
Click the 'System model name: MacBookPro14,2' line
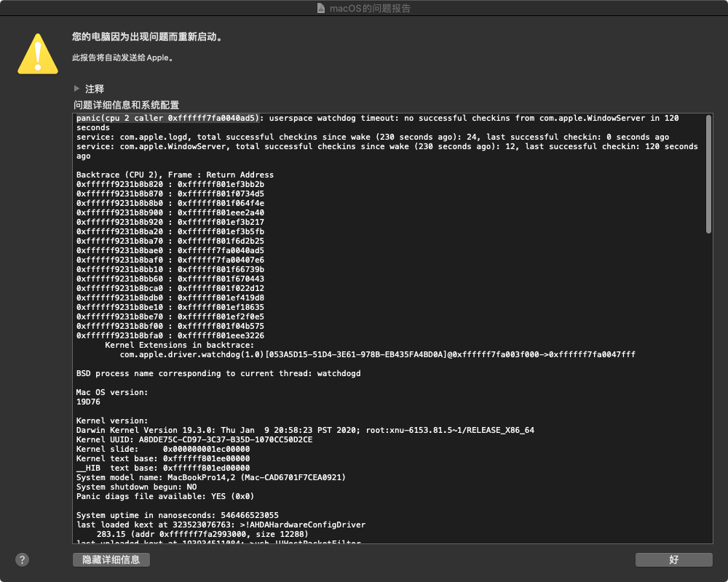click(211, 477)
